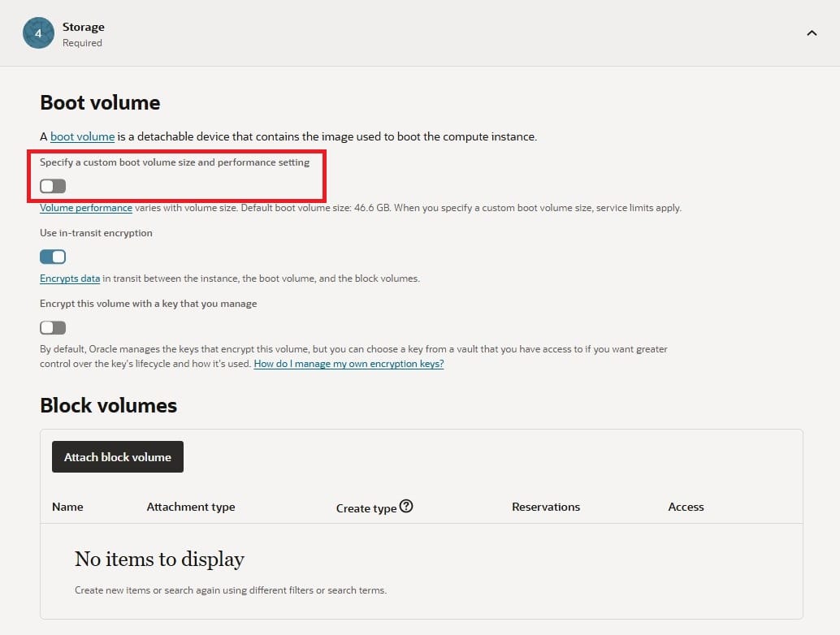840x635 pixels.
Task: Collapse the Storage section chevron
Action: [x=811, y=33]
